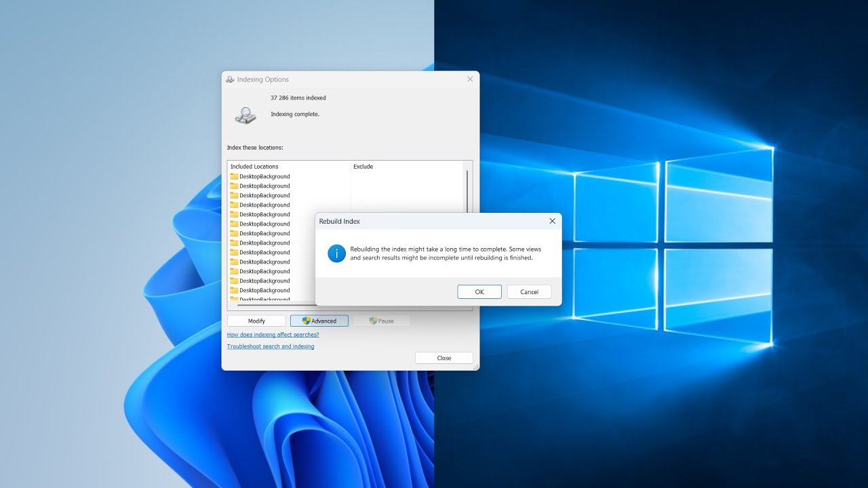868x488 pixels.
Task: Click the grayed Pause indexing button
Action: coord(382,321)
